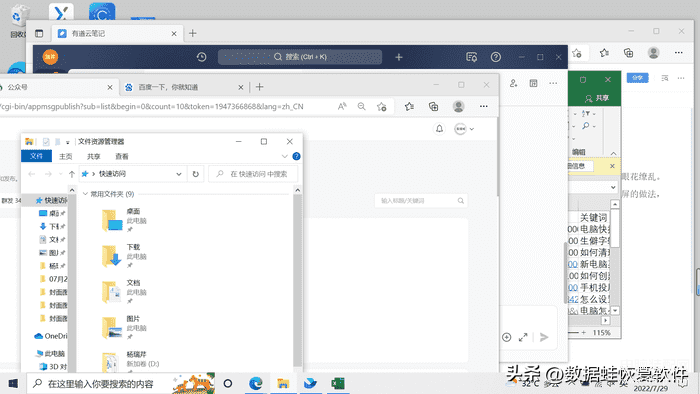Screen dimensions: 700x394
Task: Open Sort & Filter dropdown in Excel
Action: [x=589, y=114]
